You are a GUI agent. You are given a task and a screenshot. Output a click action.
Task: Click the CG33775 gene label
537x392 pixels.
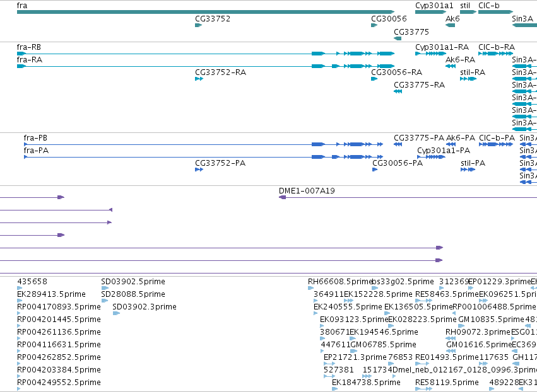coord(411,32)
